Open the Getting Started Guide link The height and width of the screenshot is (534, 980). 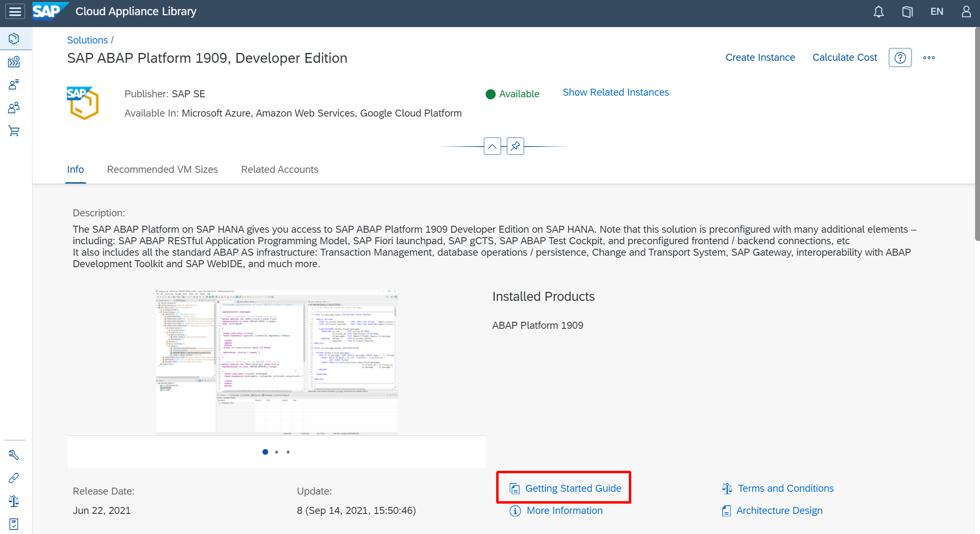point(573,488)
